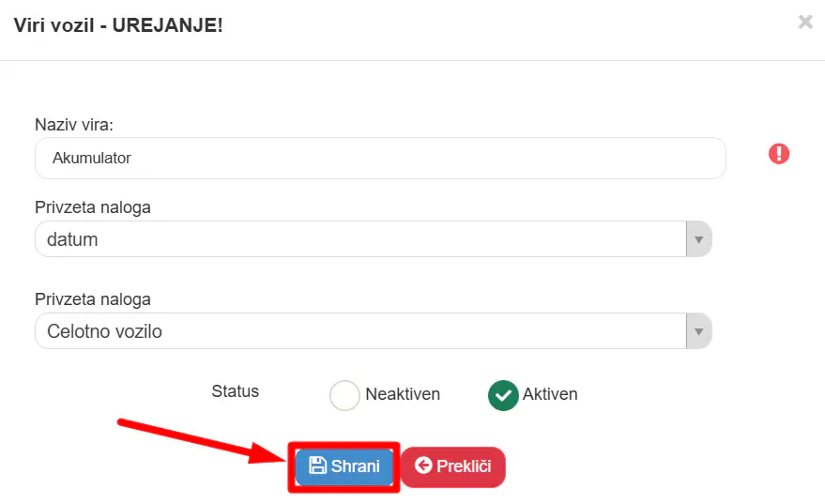
Task: Click the Neaktiven status label text
Action: [403, 394]
